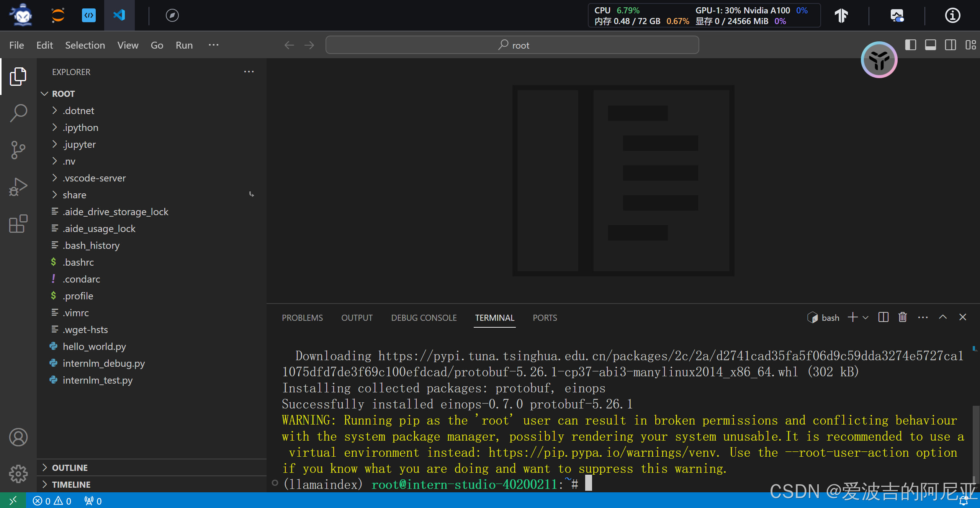Click the Accounts icon in activity bar
Image resolution: width=980 pixels, height=508 pixels.
(18, 437)
